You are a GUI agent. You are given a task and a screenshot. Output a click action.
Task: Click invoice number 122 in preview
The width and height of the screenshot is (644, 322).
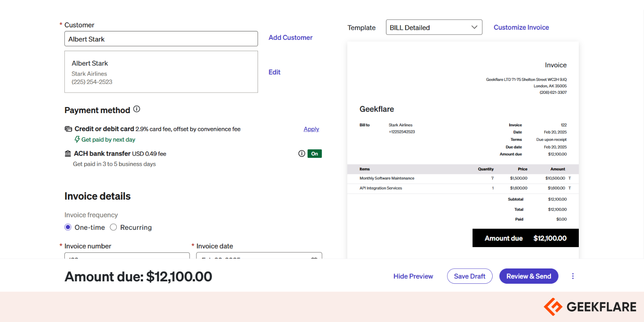point(563,125)
